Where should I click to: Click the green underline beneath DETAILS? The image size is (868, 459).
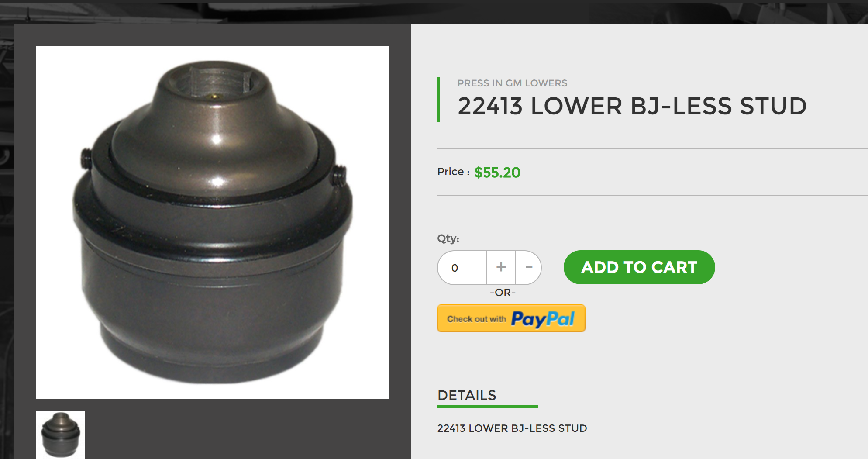[487, 407]
